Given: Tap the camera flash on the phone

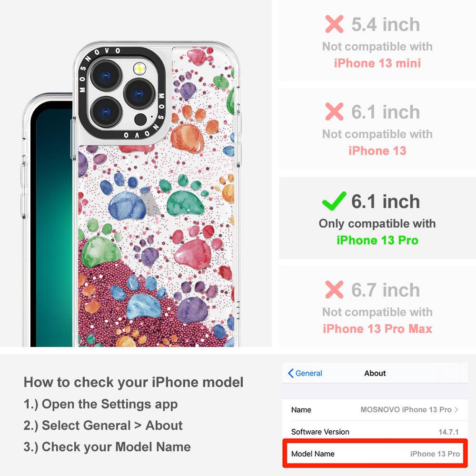Looking at the screenshot, I should 139,69.
